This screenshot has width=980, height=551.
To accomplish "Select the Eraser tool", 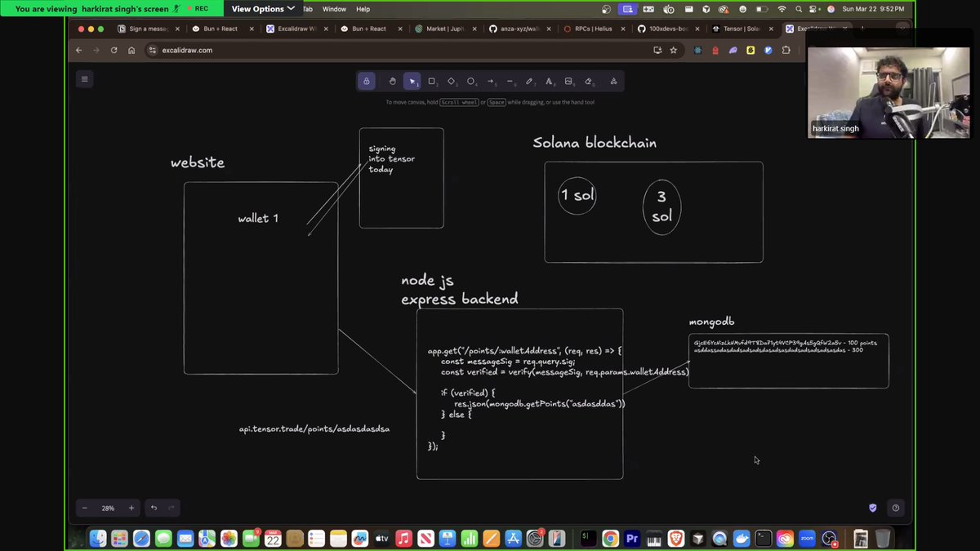I will point(587,81).
